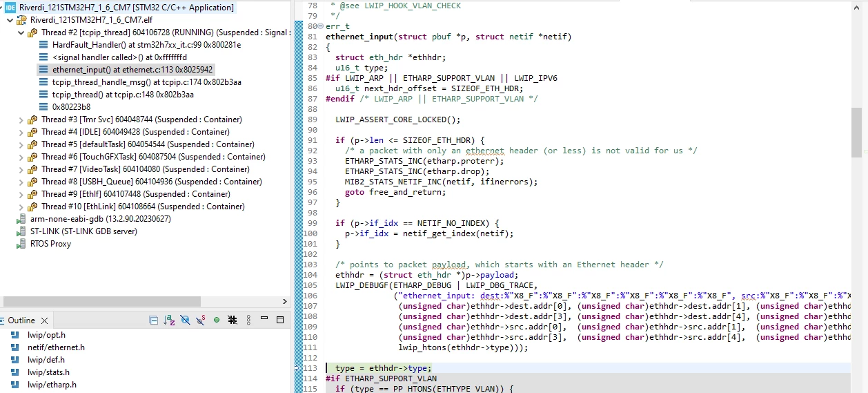The image size is (868, 393).
Task: Click Thread #2 thread icon
Action: coord(32,32)
